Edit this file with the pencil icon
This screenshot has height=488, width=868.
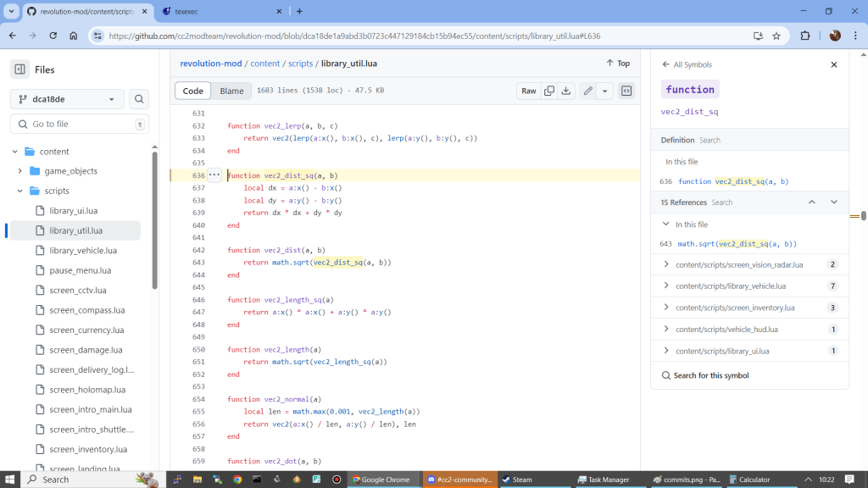[587, 91]
